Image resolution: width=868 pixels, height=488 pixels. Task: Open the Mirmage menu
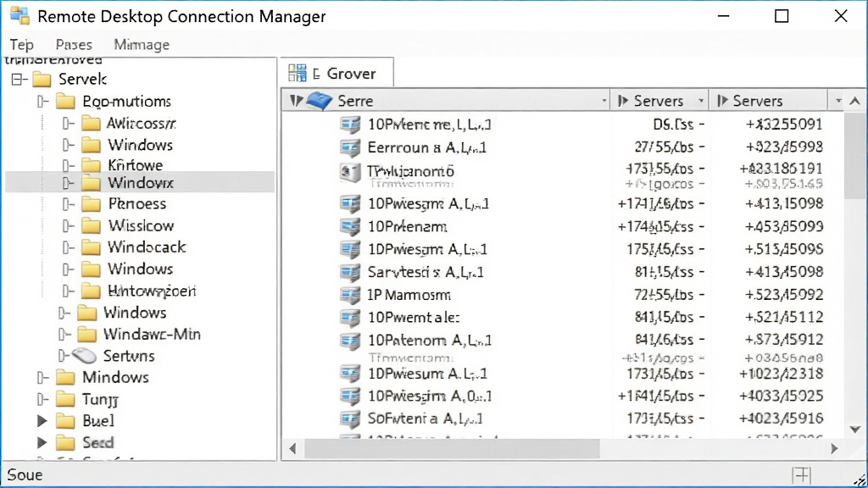point(142,45)
